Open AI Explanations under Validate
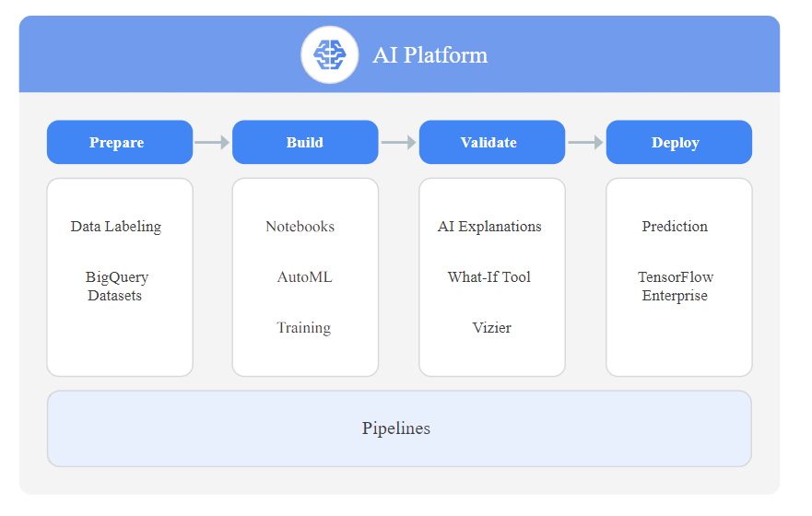Image resolution: width=812 pixels, height=516 pixels. coord(489,227)
